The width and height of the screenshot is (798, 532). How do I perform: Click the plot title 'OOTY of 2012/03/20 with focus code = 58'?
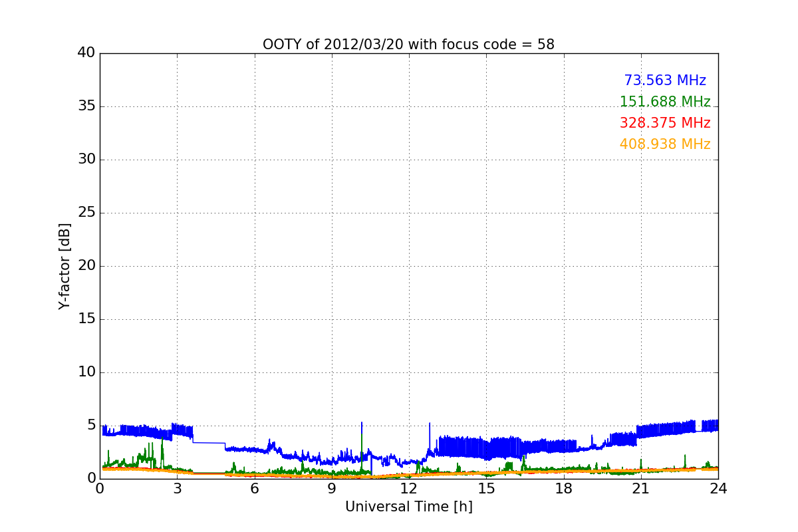408,45
